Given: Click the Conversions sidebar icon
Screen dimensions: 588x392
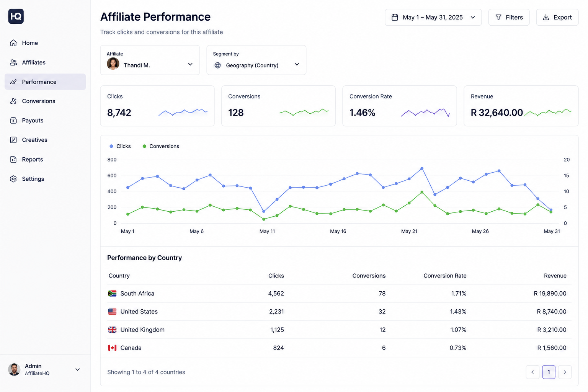Looking at the screenshot, I should coord(13,101).
